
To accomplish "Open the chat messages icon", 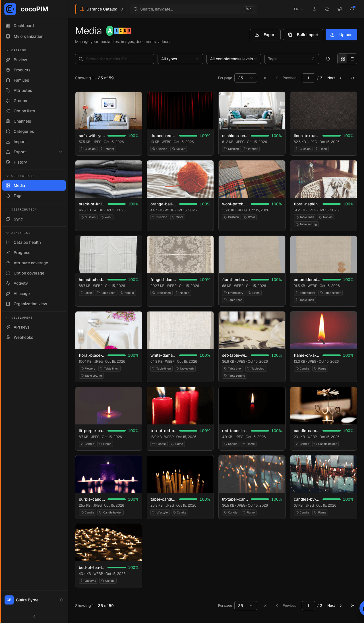I will tap(327, 9).
